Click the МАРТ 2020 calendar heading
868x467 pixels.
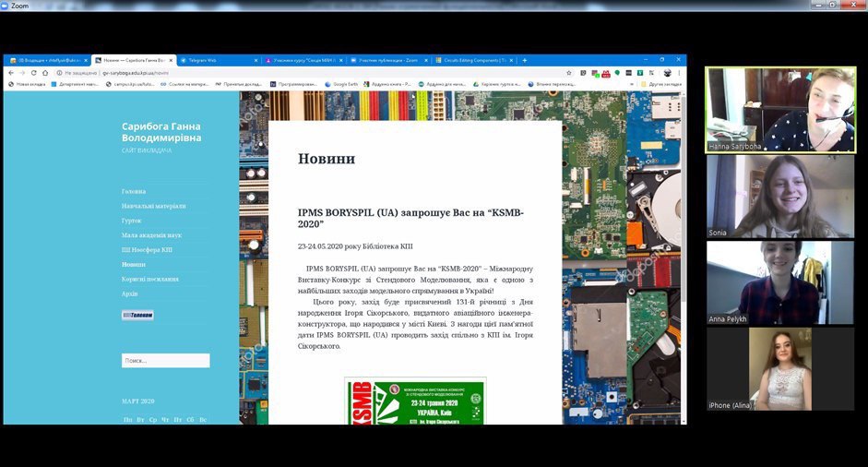pos(137,401)
